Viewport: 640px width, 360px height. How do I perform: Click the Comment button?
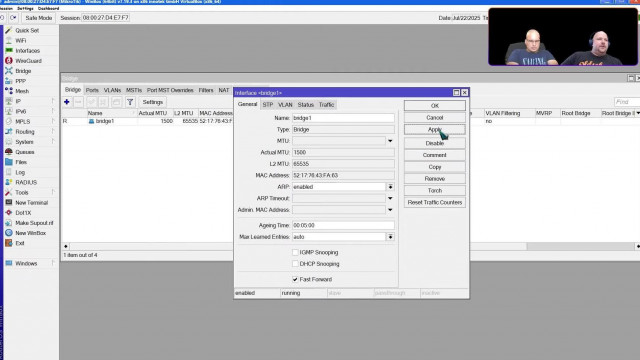435,155
